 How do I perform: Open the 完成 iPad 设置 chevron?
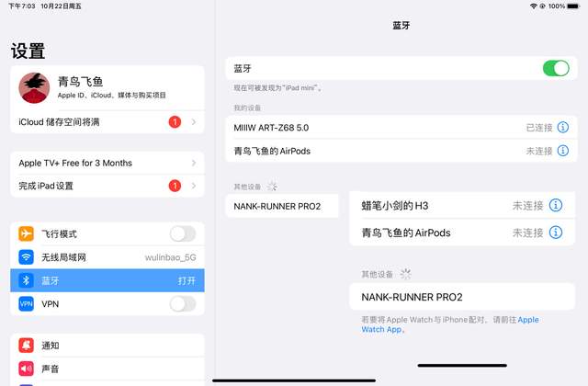click(194, 186)
